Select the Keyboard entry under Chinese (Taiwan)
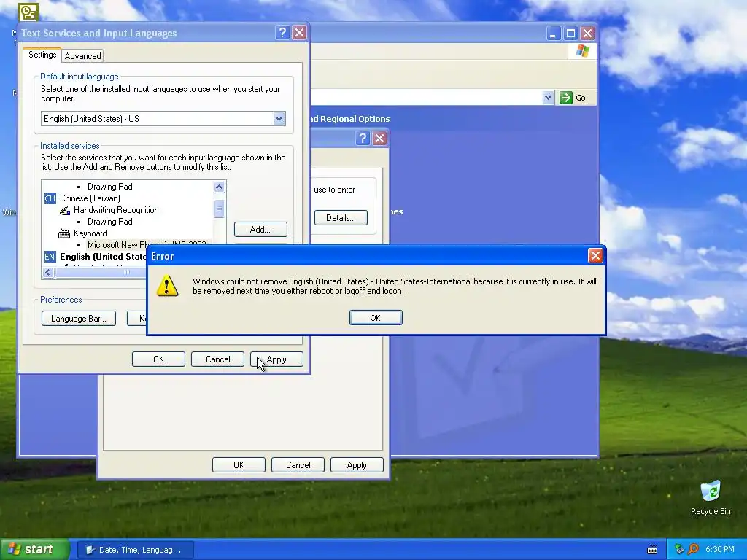The height and width of the screenshot is (560, 747). [x=90, y=233]
